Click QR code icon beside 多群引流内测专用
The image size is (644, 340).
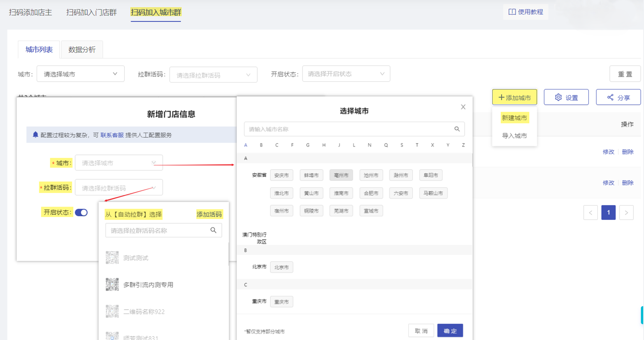point(112,284)
